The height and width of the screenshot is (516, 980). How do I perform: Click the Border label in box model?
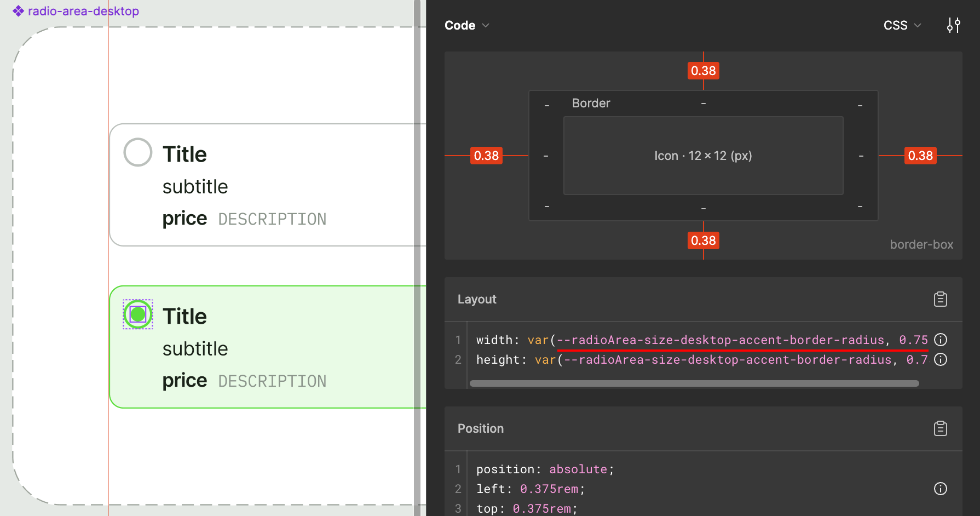[x=591, y=103]
